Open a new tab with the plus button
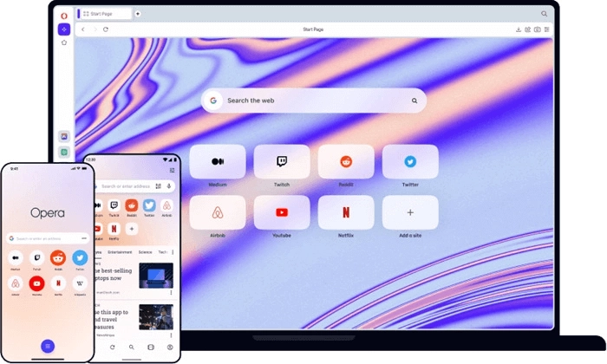The width and height of the screenshot is (607, 364). click(x=137, y=14)
